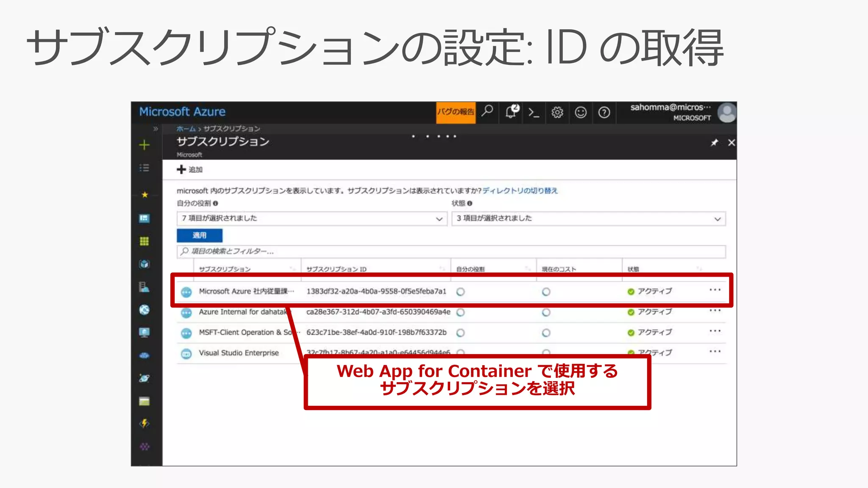
Task: Click subscription ID starting 623c71be-38ef
Action: point(376,333)
